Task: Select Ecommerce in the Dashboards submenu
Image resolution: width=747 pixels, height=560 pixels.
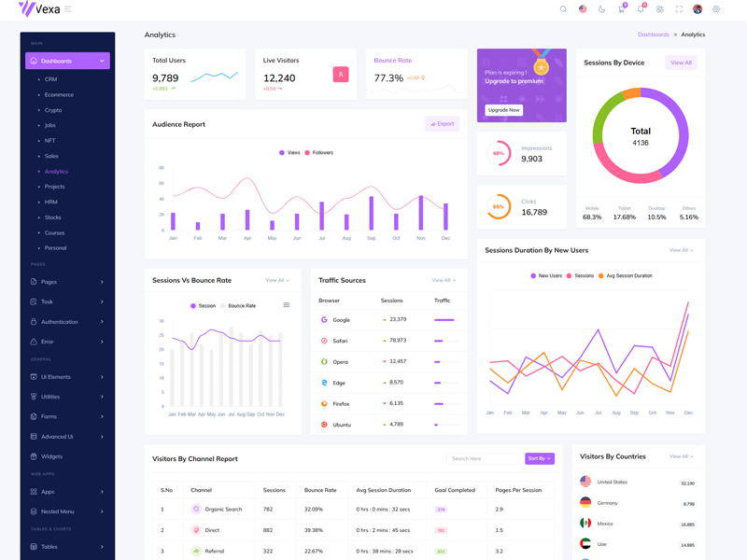Action: pos(59,94)
